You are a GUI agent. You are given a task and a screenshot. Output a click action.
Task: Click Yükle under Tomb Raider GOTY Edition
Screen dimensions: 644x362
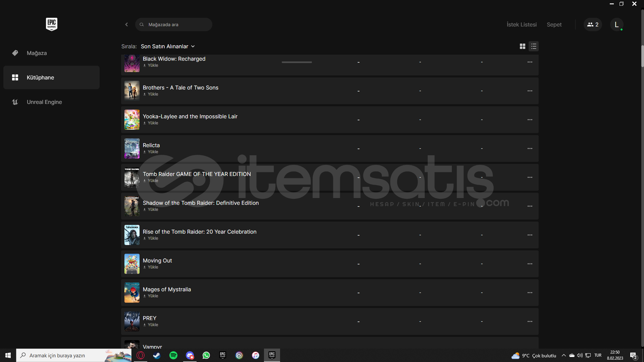(151, 181)
